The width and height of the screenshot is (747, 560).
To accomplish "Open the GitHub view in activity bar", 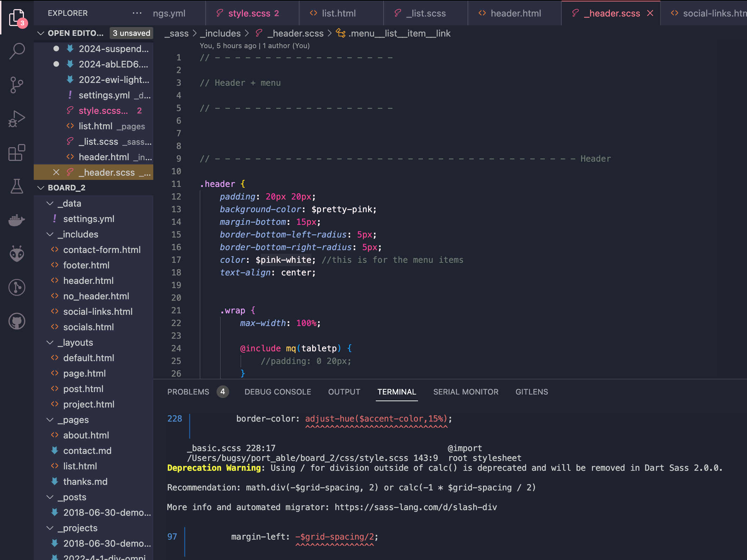I will (x=17, y=321).
